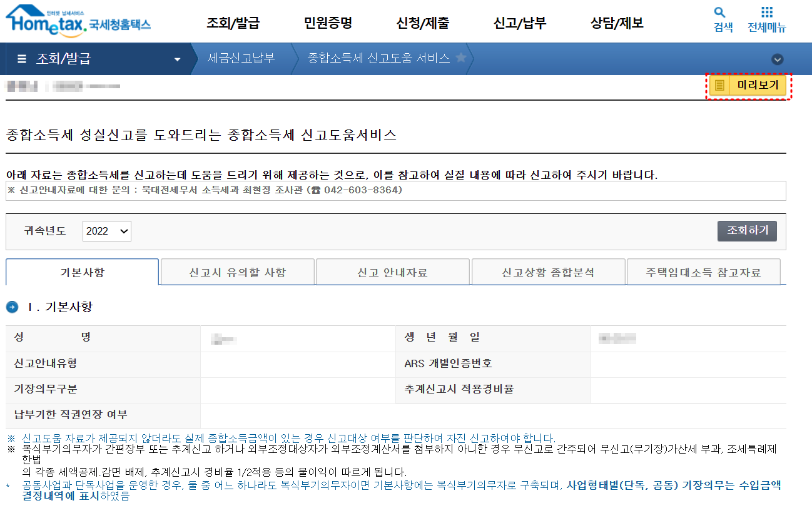
Task: Click the 검색 magnifier search icon
Action: [x=719, y=14]
